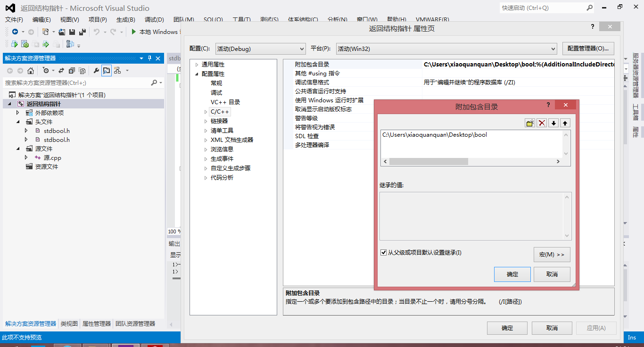644x347 pixels.
Task: Open the Solution Explorer search options dropdown arrow
Action: tap(161, 83)
